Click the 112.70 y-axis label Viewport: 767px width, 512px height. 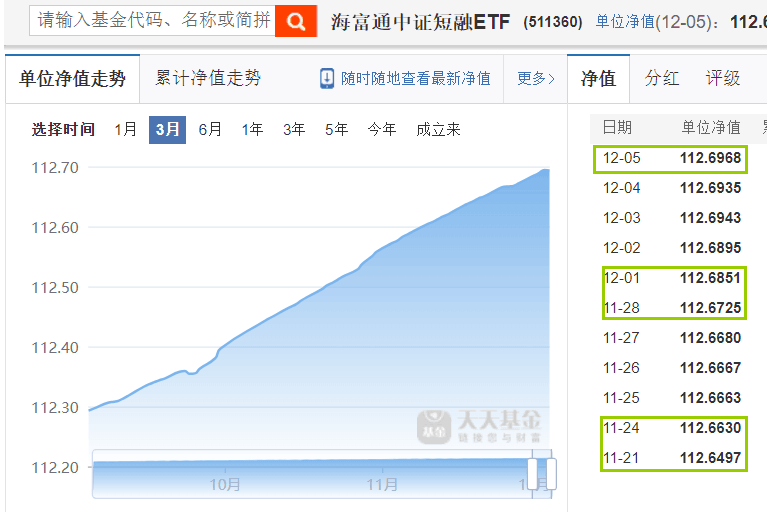(55, 168)
